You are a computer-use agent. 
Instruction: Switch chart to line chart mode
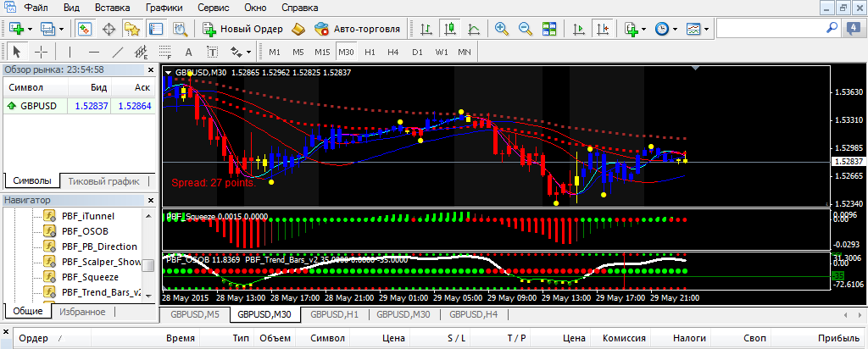[x=474, y=28]
